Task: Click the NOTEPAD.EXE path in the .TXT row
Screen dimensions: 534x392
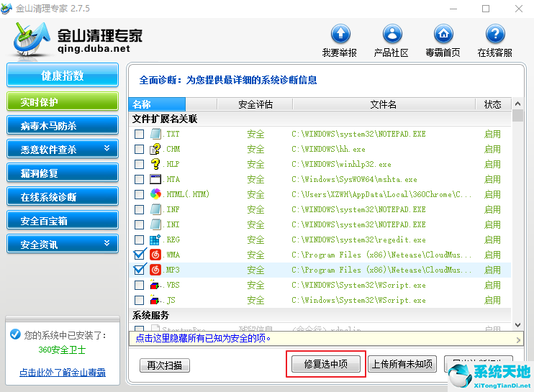Action: pyautogui.click(x=358, y=134)
